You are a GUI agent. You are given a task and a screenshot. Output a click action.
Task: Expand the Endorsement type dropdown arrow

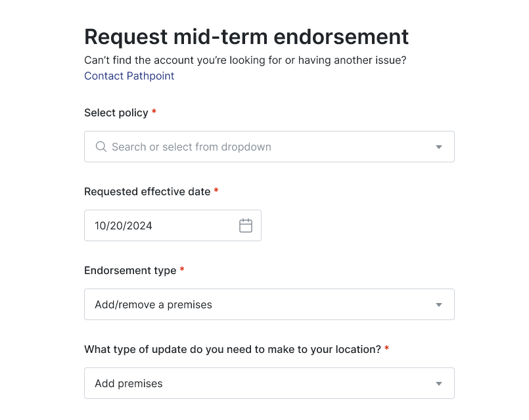(439, 305)
